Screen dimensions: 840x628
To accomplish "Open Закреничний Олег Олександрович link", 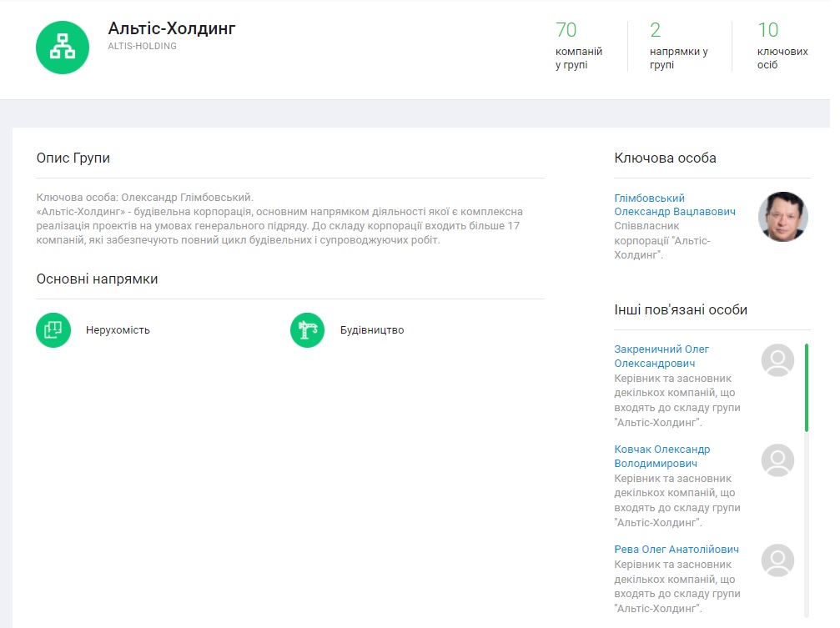I will click(x=661, y=356).
